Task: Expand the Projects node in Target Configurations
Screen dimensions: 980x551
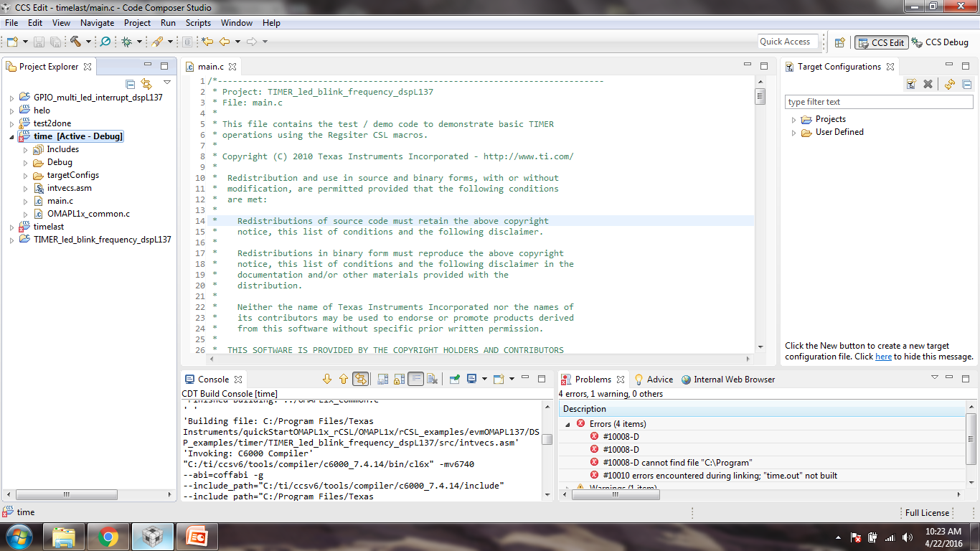Action: click(x=793, y=119)
